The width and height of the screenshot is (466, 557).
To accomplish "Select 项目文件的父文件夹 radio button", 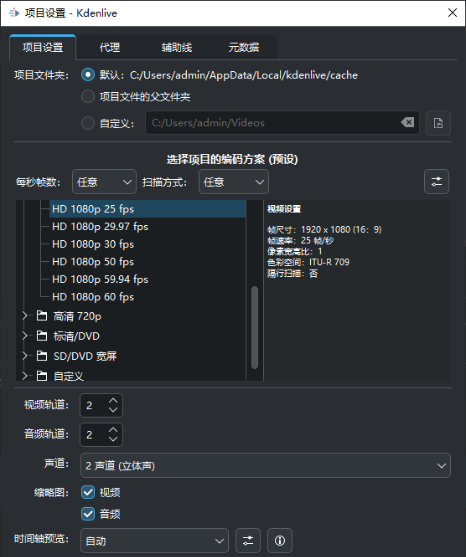I will pyautogui.click(x=88, y=96).
